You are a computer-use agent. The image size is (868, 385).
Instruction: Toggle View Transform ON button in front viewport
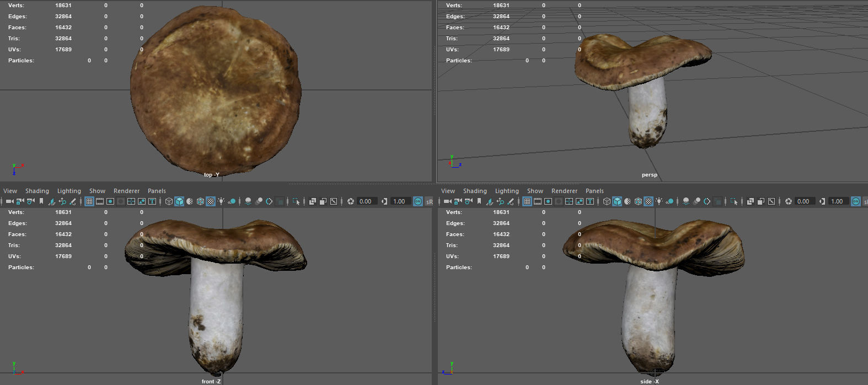(x=418, y=201)
